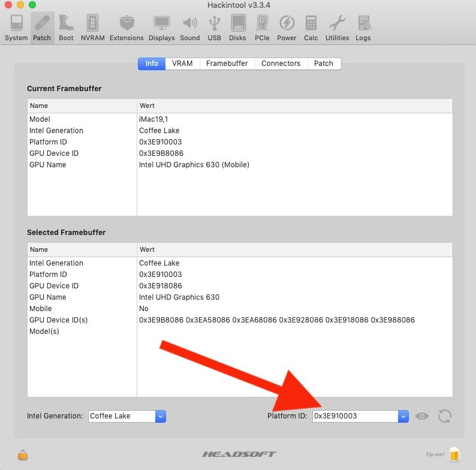Switch to the Framebuffer tab
476x470 pixels.
pos(227,64)
